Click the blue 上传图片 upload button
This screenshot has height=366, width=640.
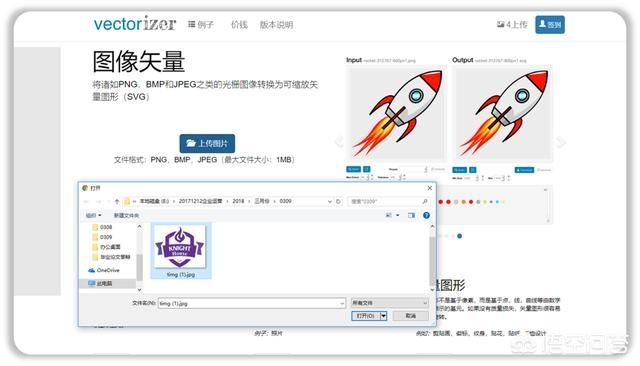pos(207,143)
